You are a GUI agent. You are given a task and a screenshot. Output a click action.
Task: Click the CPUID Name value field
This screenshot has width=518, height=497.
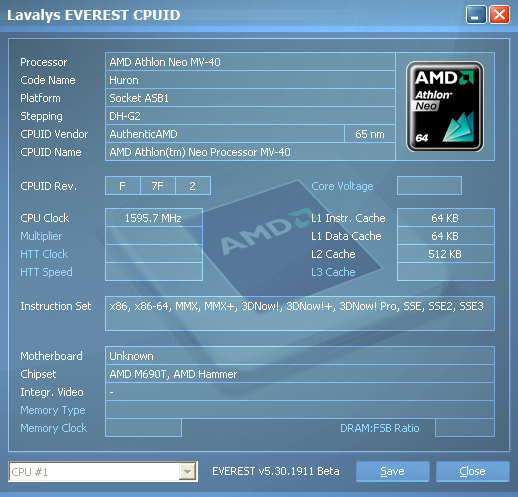(x=250, y=152)
